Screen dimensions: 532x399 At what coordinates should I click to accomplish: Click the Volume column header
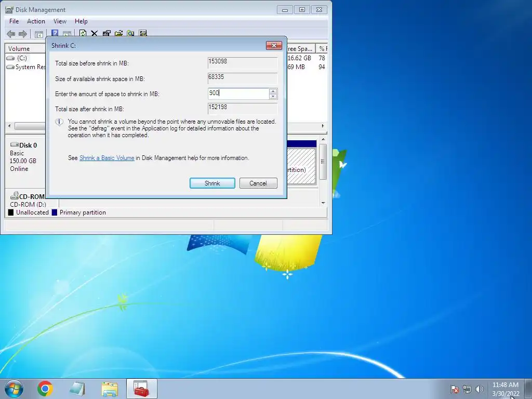coord(25,48)
